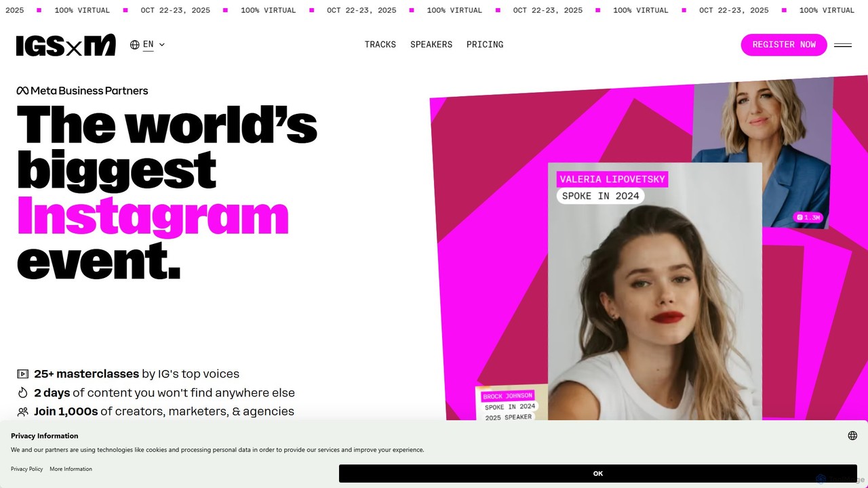Click the people icon beside Join 1,000s
Screen dimensions: 868x488
(23, 411)
